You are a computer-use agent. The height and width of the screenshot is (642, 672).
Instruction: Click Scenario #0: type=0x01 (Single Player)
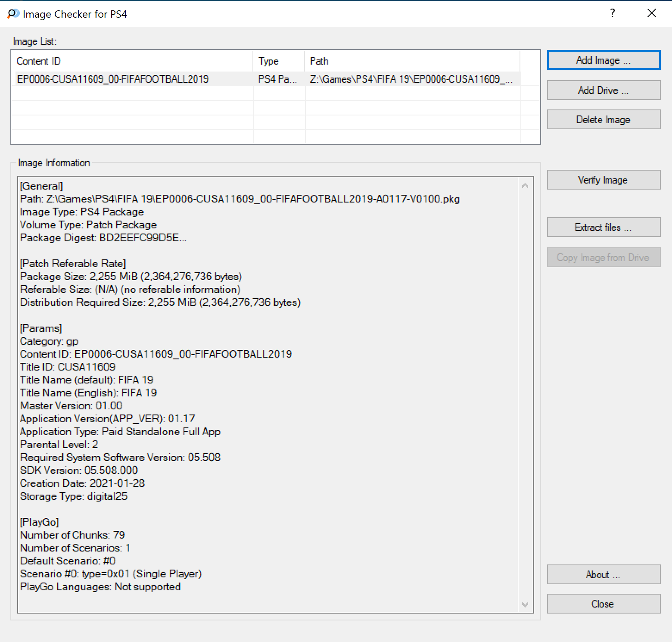111,573
